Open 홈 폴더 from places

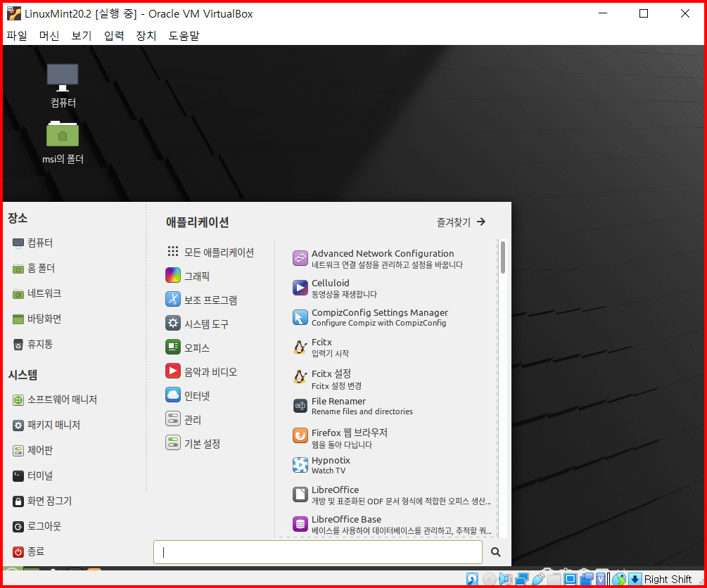(33, 268)
